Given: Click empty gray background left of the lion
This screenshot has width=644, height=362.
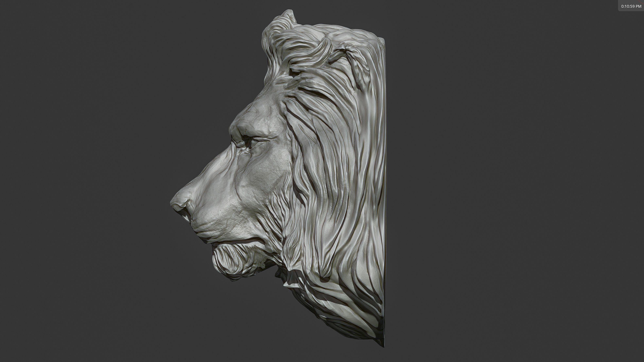Looking at the screenshot, I should pyautogui.click(x=87, y=175).
